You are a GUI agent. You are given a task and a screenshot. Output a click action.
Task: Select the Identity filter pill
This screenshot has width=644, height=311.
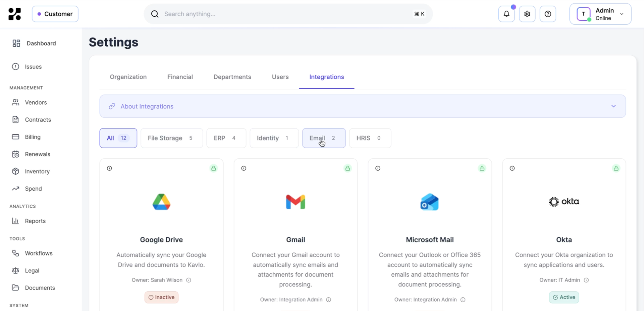pos(274,138)
